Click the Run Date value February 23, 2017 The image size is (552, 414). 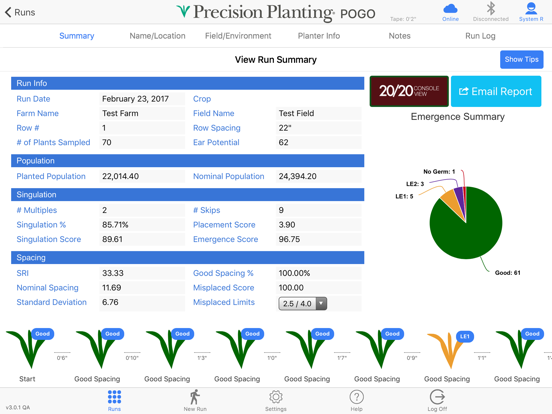pos(142,99)
